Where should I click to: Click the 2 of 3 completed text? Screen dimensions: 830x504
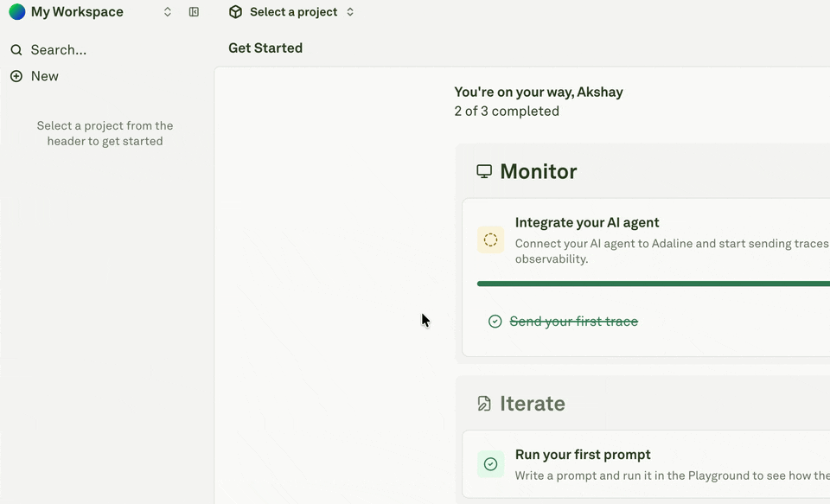tap(507, 112)
